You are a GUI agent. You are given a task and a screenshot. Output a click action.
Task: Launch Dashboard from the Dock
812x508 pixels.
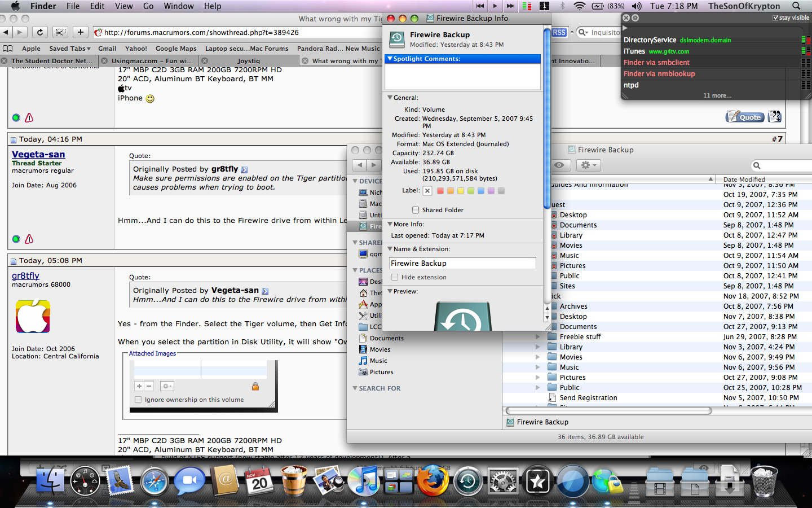[85, 481]
